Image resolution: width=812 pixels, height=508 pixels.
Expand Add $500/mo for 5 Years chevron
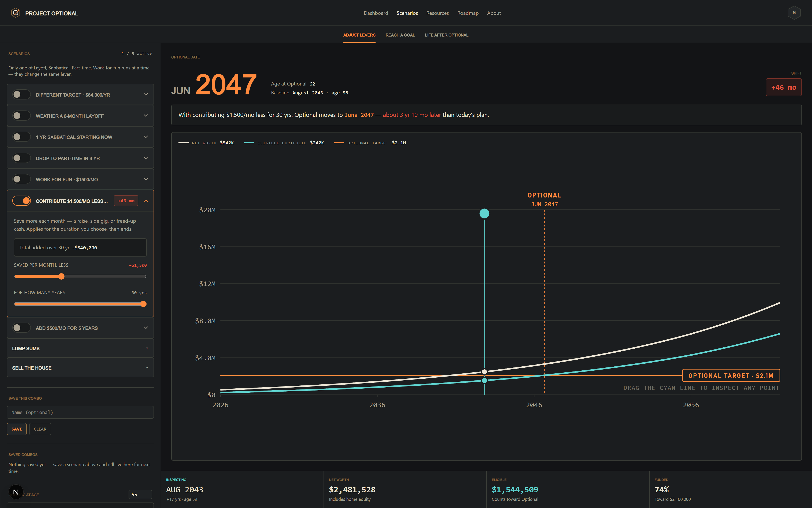click(x=146, y=328)
